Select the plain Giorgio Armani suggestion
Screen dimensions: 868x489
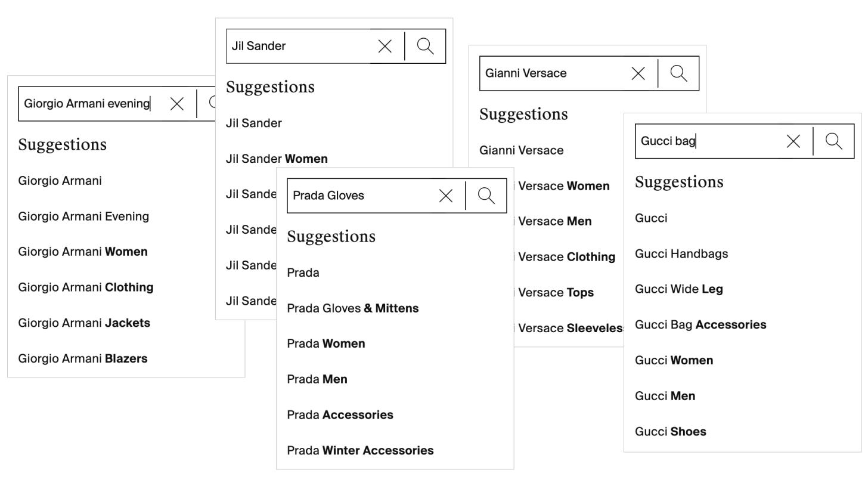point(60,181)
